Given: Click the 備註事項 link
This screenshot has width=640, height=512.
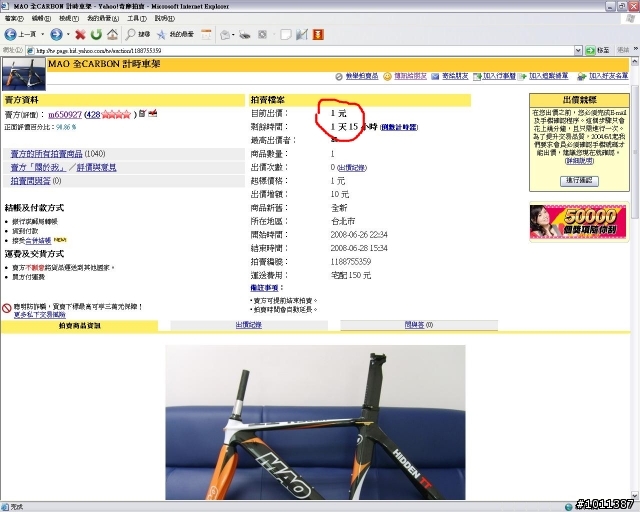Looking at the screenshot, I should point(264,288).
